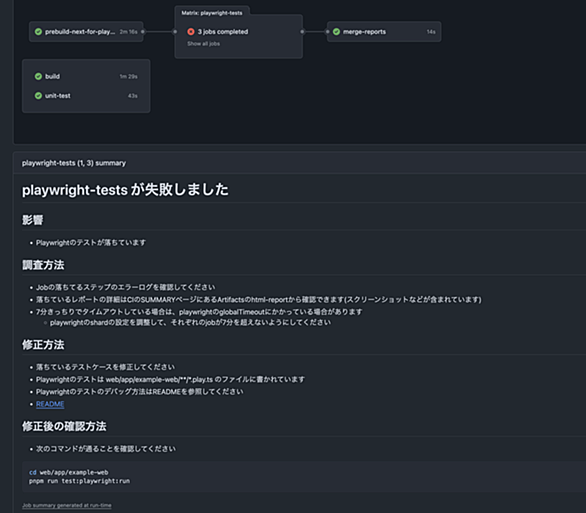Click the '次のコマンドが通ることを確認してください' bullet

(x=106, y=449)
